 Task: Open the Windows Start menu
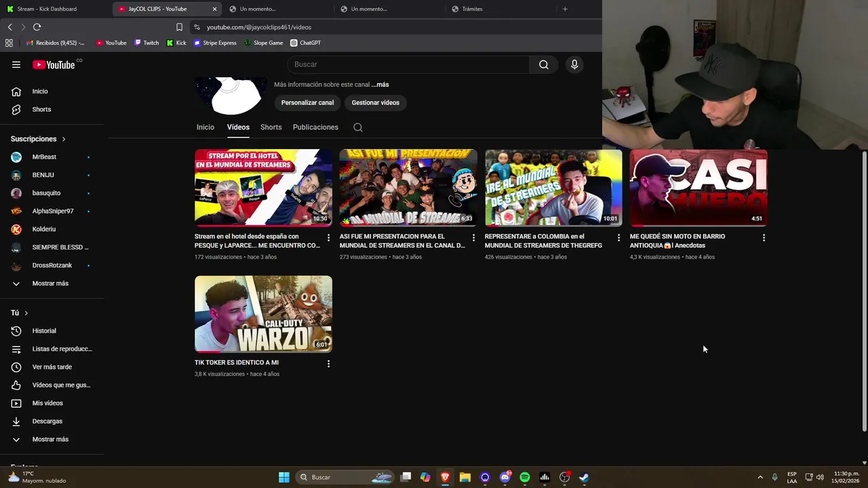click(284, 477)
